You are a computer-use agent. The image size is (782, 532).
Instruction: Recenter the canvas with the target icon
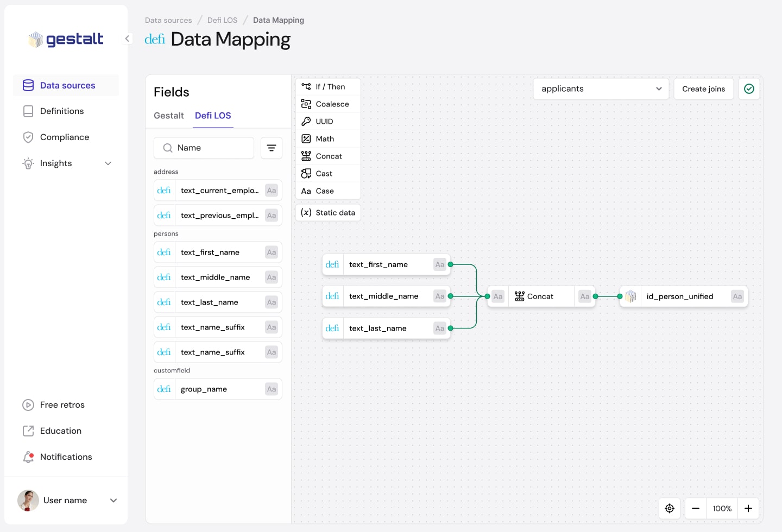coord(669,508)
